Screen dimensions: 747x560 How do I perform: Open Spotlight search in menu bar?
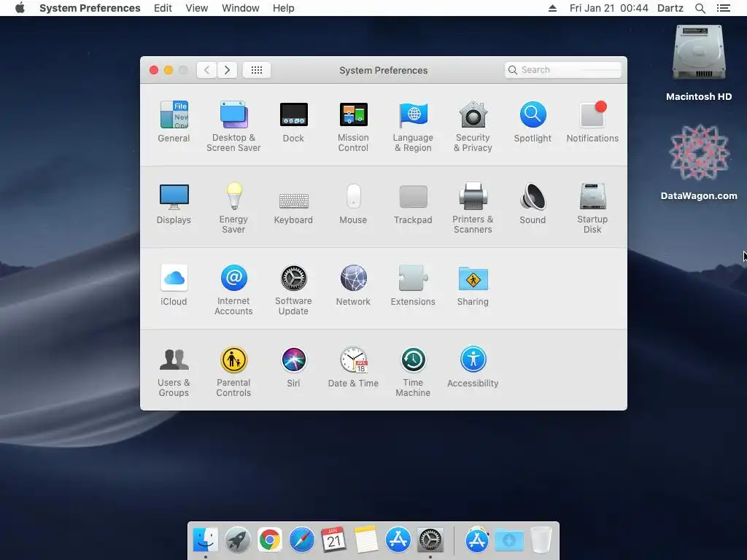tap(700, 8)
